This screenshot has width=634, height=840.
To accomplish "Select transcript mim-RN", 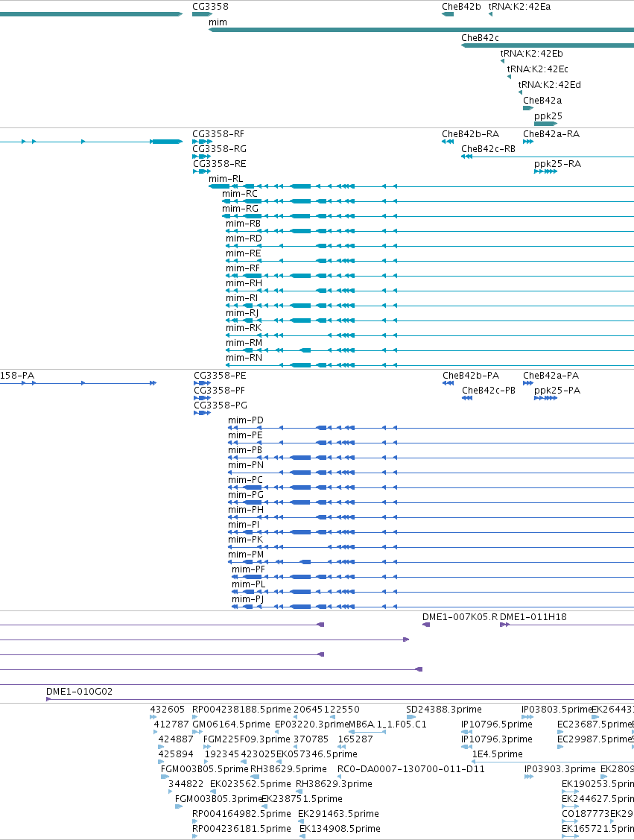I will (244, 357).
